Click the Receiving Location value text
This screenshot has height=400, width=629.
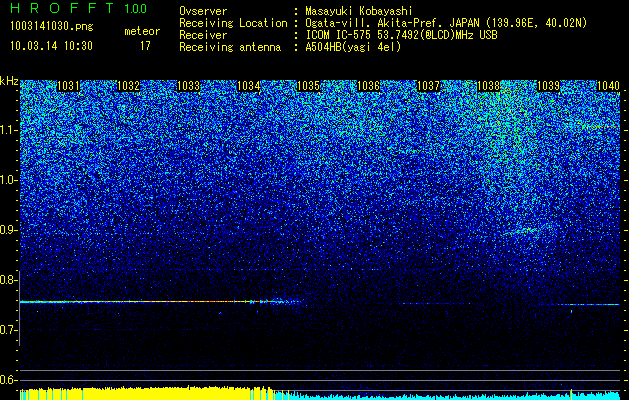pos(446,23)
